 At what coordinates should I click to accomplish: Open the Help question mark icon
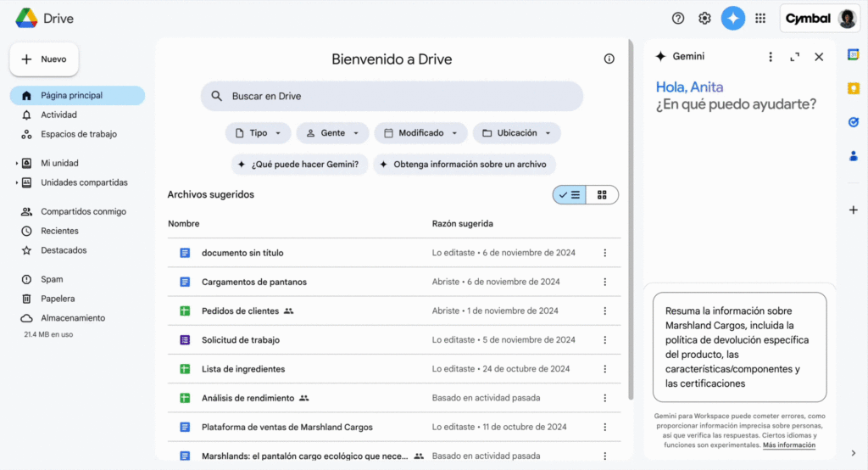pos(677,19)
